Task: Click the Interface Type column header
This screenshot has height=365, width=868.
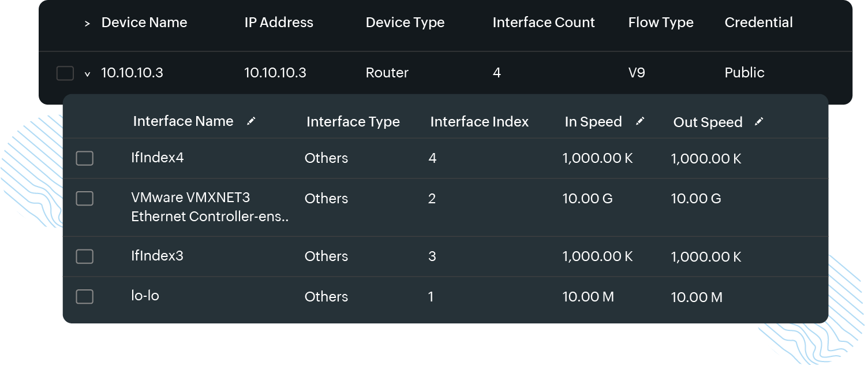Action: pyautogui.click(x=353, y=121)
